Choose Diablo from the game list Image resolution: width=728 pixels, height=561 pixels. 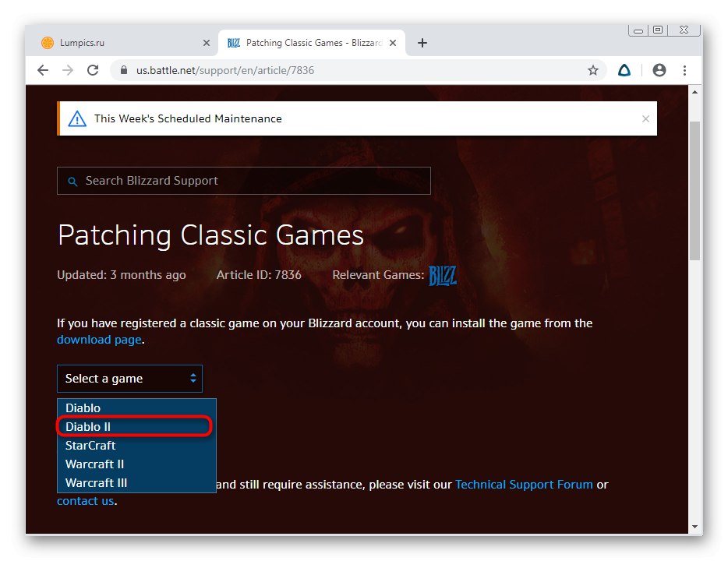click(x=136, y=408)
